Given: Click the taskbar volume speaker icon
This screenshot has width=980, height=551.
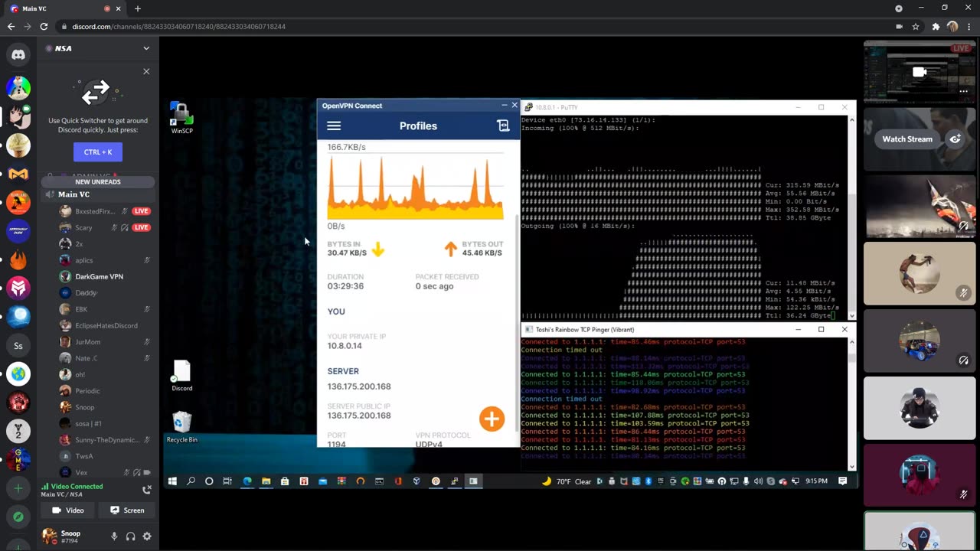Looking at the screenshot, I should click(x=758, y=481).
